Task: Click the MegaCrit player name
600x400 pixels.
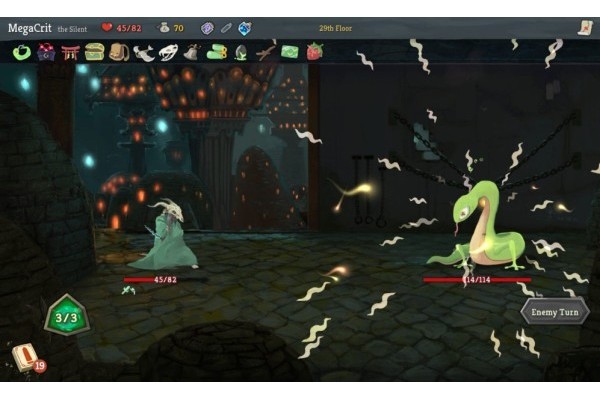Action: 29,28
